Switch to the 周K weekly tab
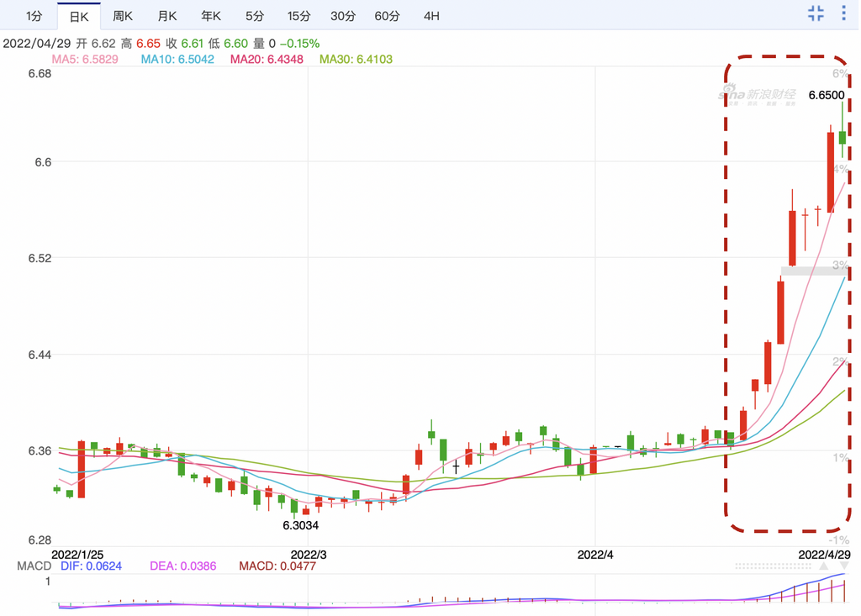The height and width of the screenshot is (616, 861). click(123, 16)
